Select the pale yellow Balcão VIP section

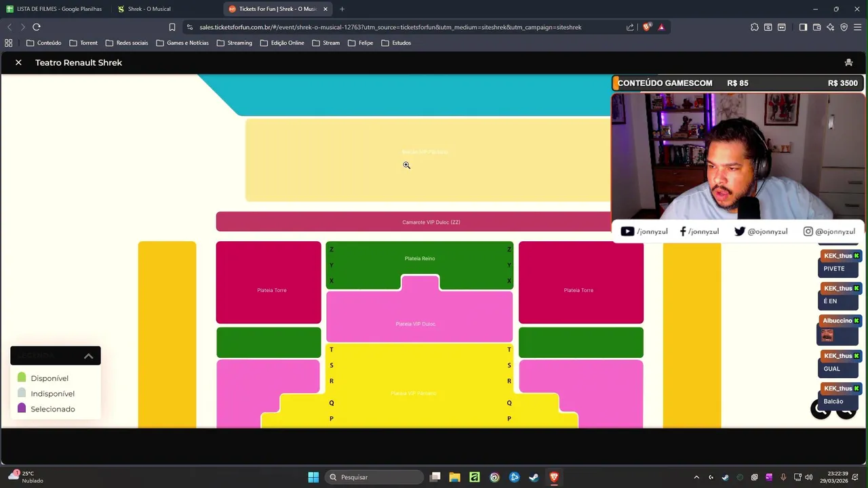coord(428,160)
